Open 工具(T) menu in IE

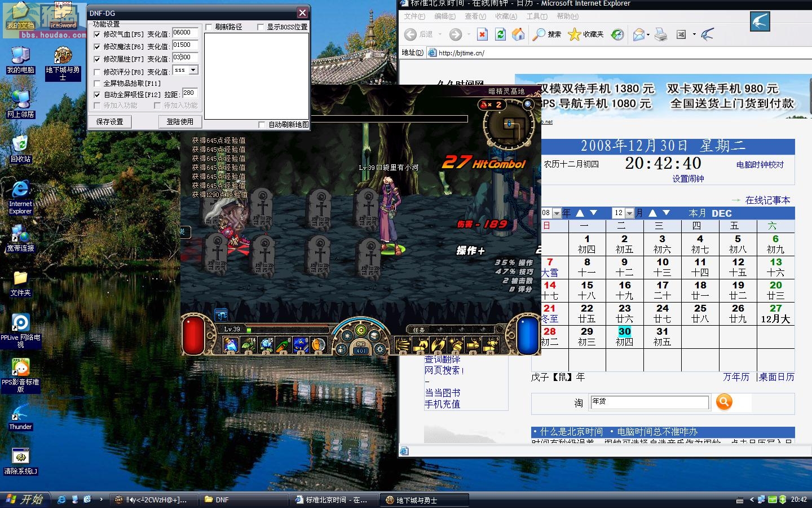(537, 16)
